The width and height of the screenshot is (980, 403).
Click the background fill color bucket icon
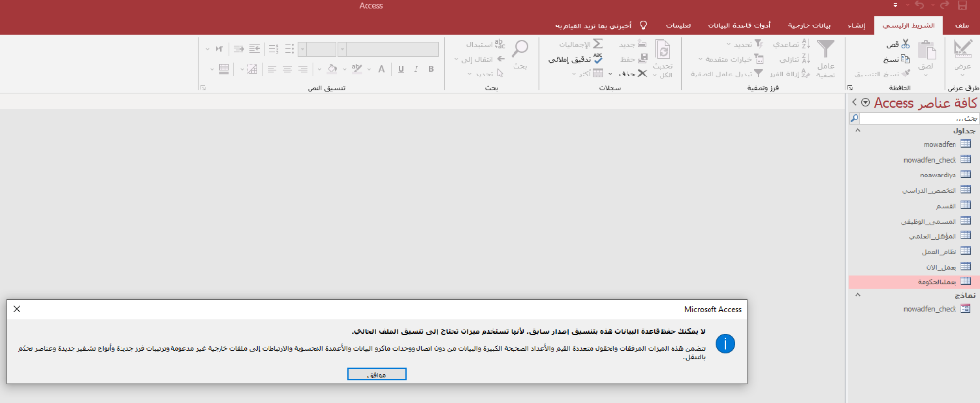(x=332, y=69)
